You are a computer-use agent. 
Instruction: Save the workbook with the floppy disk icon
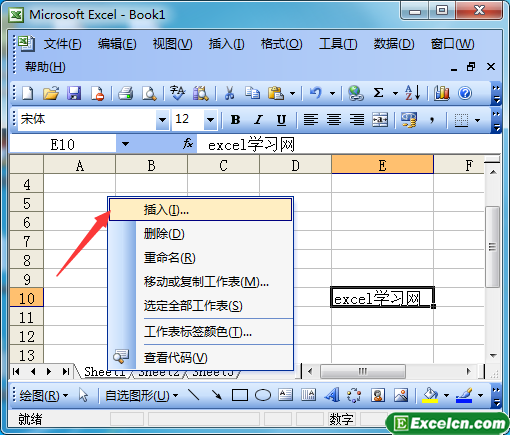coord(74,93)
